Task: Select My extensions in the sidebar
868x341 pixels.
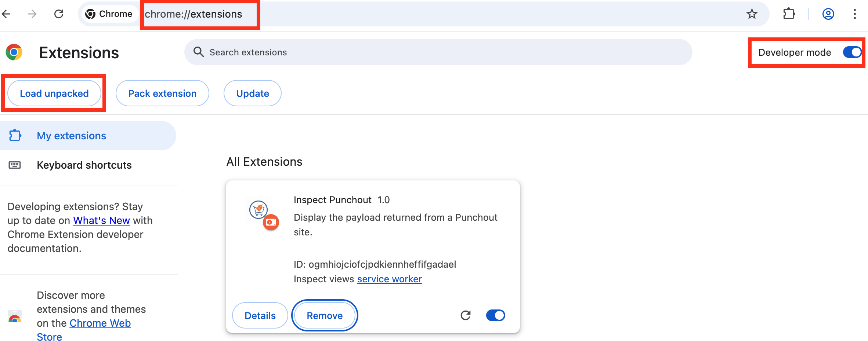Action: pos(71,135)
